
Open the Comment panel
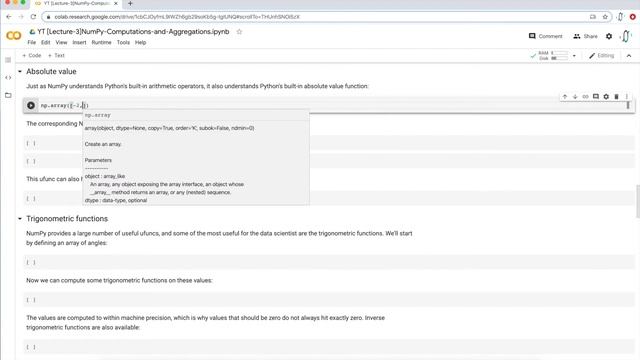[545, 36]
